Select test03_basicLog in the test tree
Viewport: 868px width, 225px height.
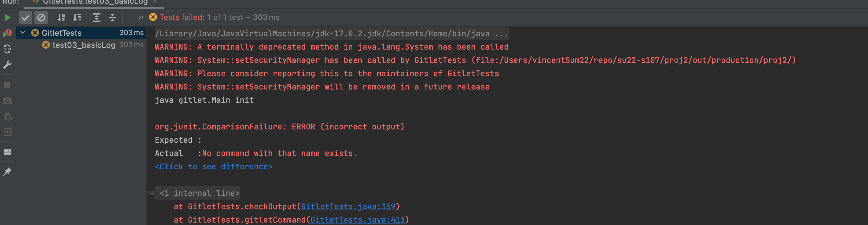[83, 45]
